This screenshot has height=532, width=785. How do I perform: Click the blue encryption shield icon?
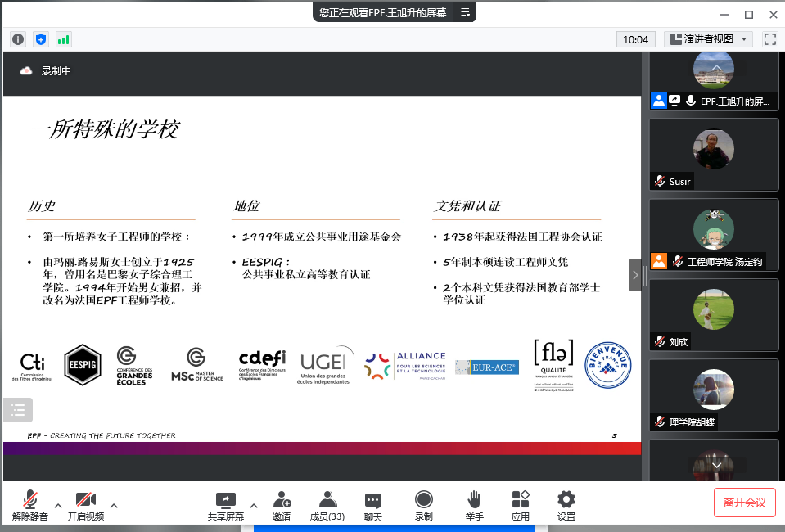tap(41, 39)
